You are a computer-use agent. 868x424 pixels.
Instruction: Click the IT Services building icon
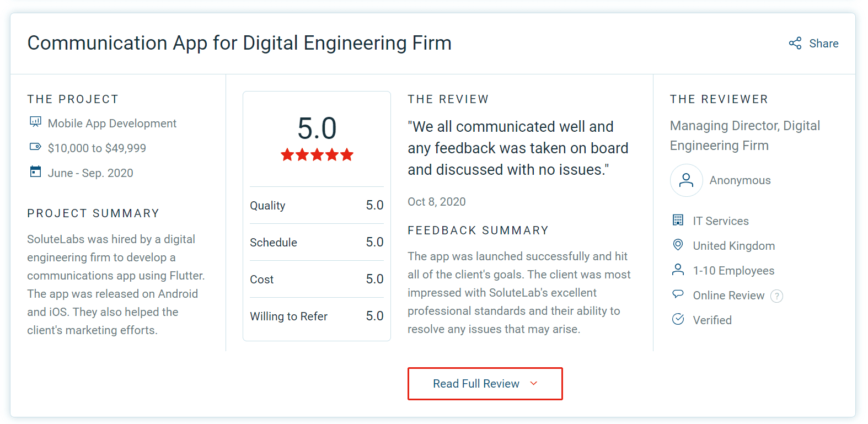tap(678, 220)
